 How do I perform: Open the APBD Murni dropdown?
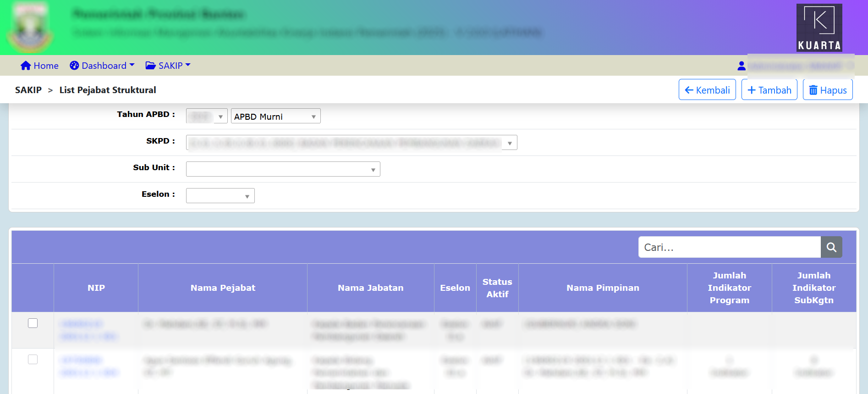click(276, 116)
